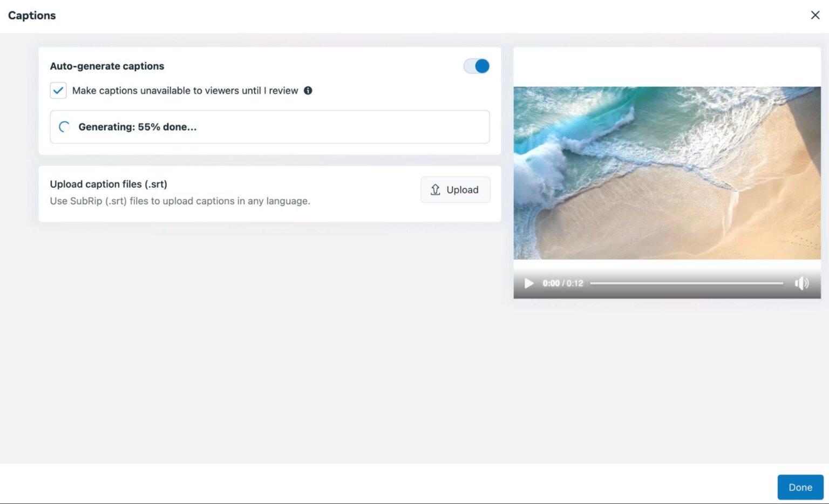Click the info icon beside the review option
Image resolution: width=829 pixels, height=504 pixels.
[x=308, y=91]
